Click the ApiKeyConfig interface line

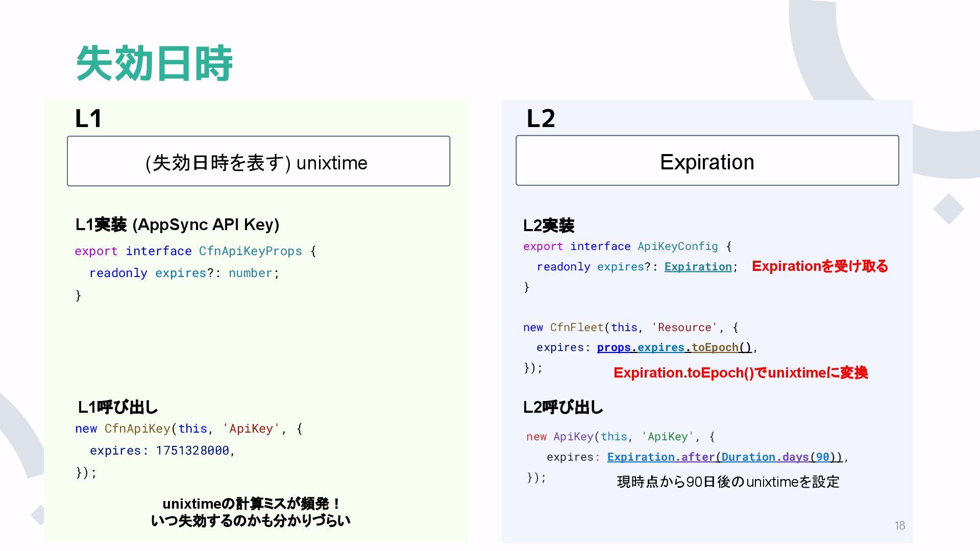(x=627, y=246)
